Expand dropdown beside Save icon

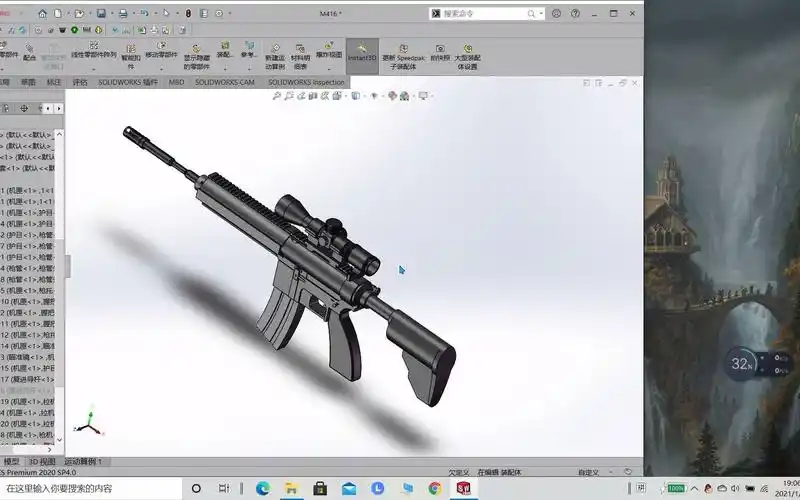[110, 14]
